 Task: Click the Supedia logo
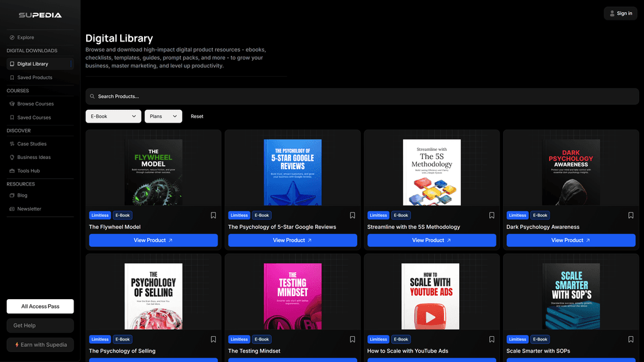(x=40, y=15)
